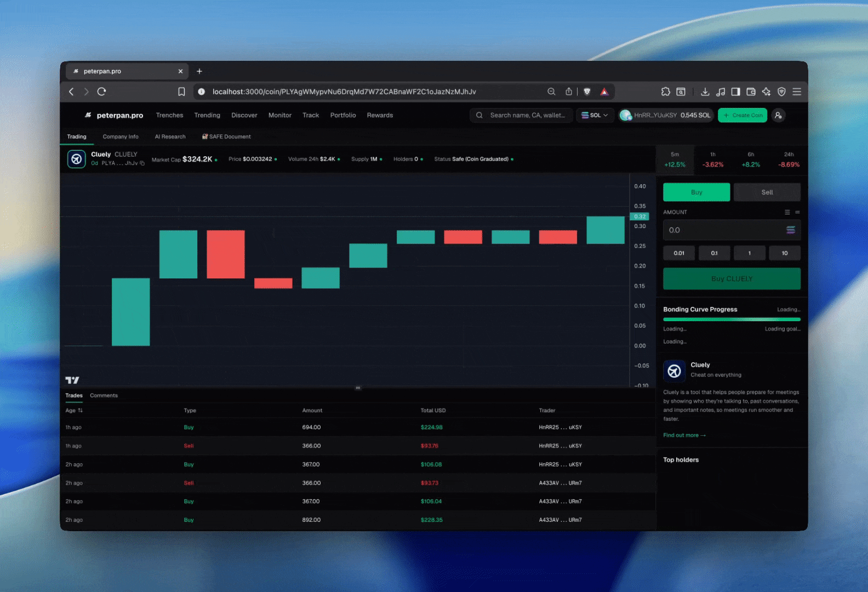868x592 pixels.
Task: Open the Trending nav item
Action: coord(207,115)
